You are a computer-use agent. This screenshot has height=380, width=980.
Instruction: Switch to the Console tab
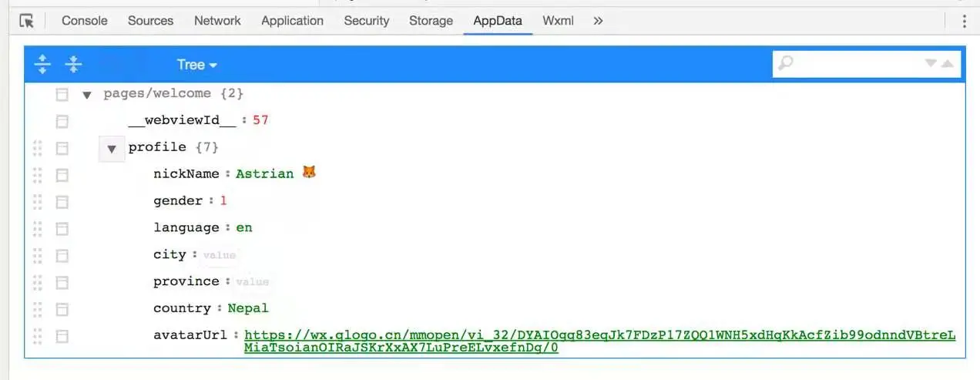click(85, 21)
